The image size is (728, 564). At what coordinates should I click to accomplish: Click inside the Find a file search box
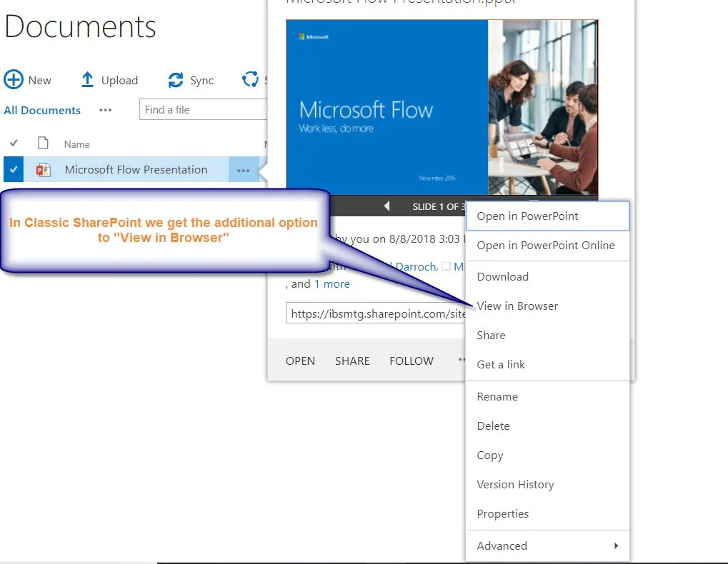[x=203, y=109]
